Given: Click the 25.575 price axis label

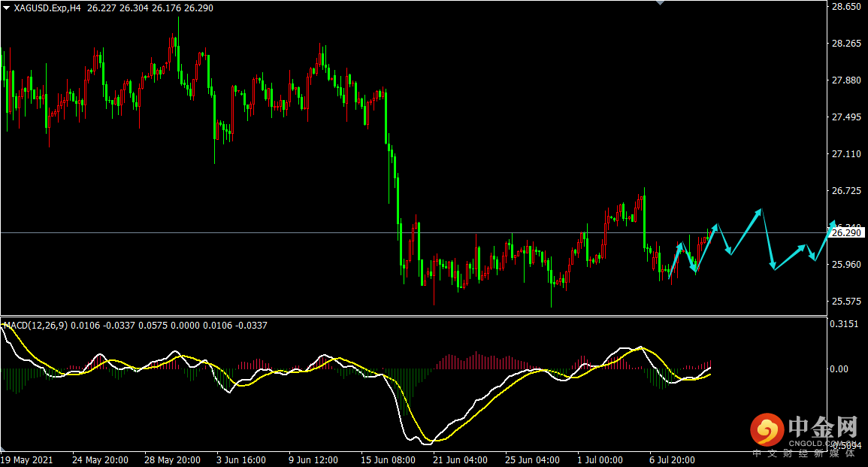Looking at the screenshot, I should 845,302.
